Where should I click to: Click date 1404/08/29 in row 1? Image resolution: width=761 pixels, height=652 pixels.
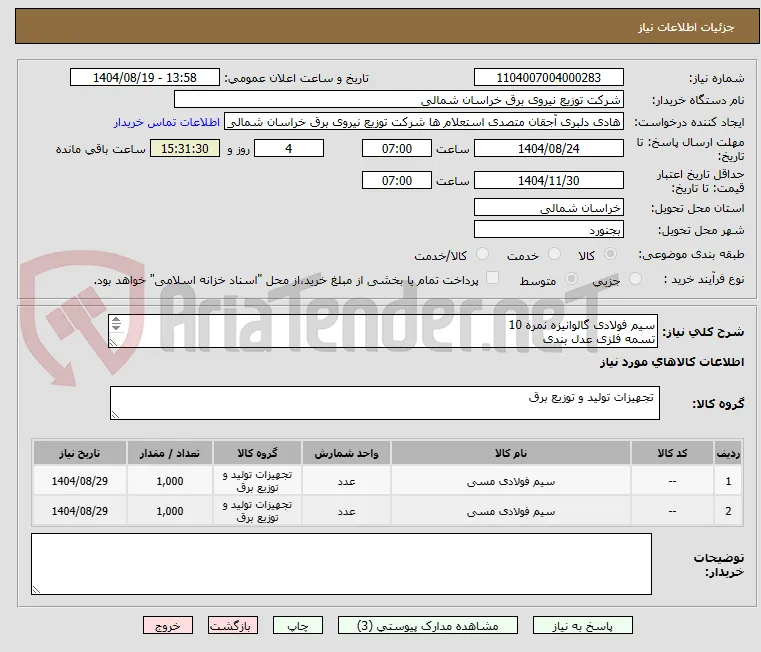80,481
